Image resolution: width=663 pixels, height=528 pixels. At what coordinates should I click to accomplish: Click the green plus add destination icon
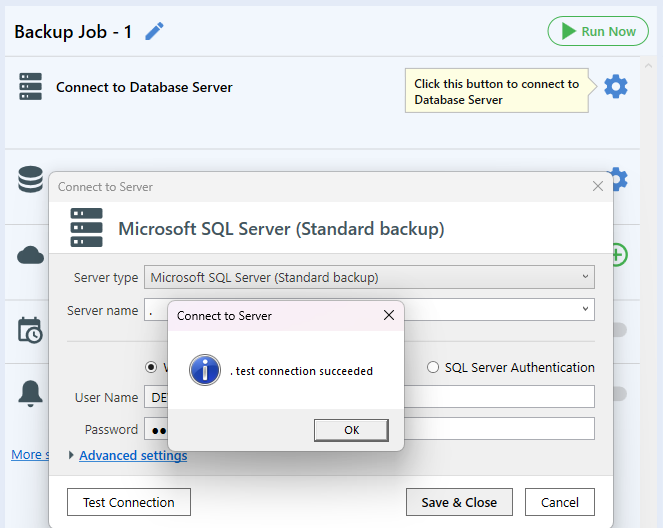click(619, 255)
